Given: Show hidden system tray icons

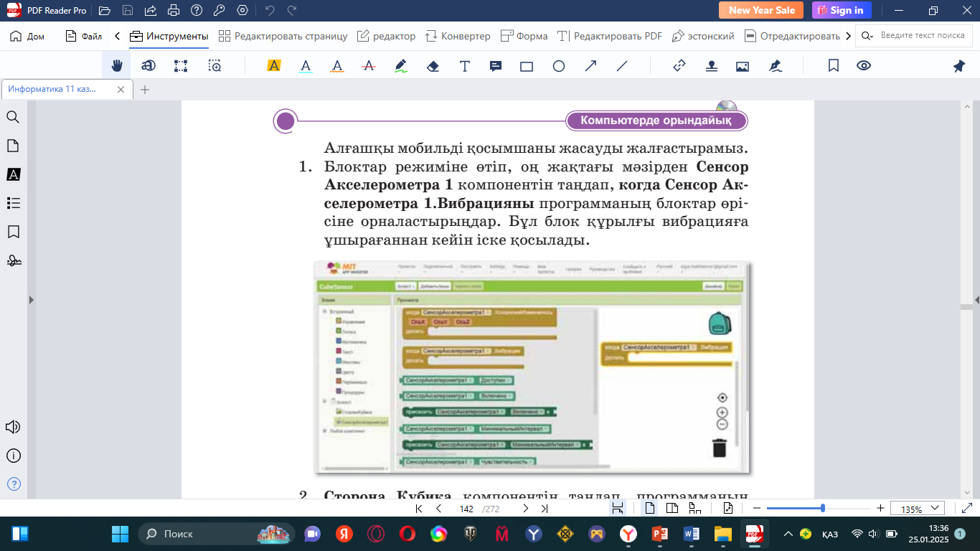Looking at the screenshot, I should (788, 534).
